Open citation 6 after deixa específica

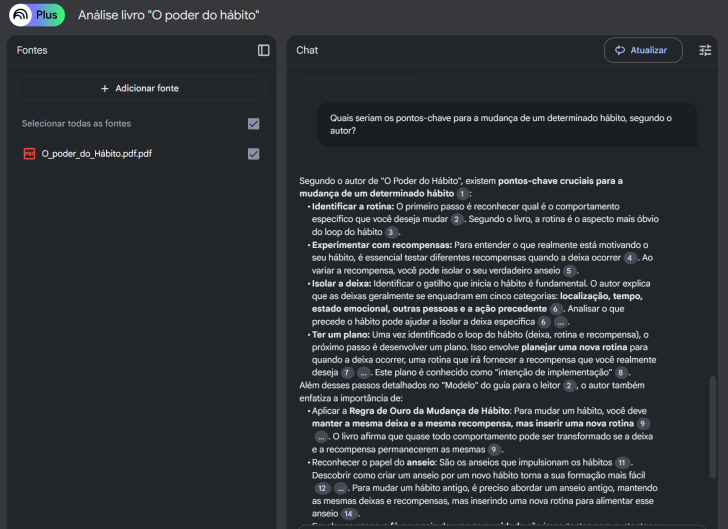[x=544, y=322]
